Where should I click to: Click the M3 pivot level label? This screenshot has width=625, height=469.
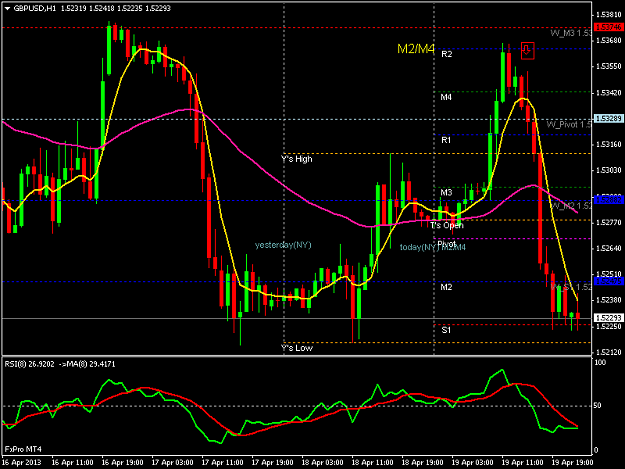coord(446,193)
